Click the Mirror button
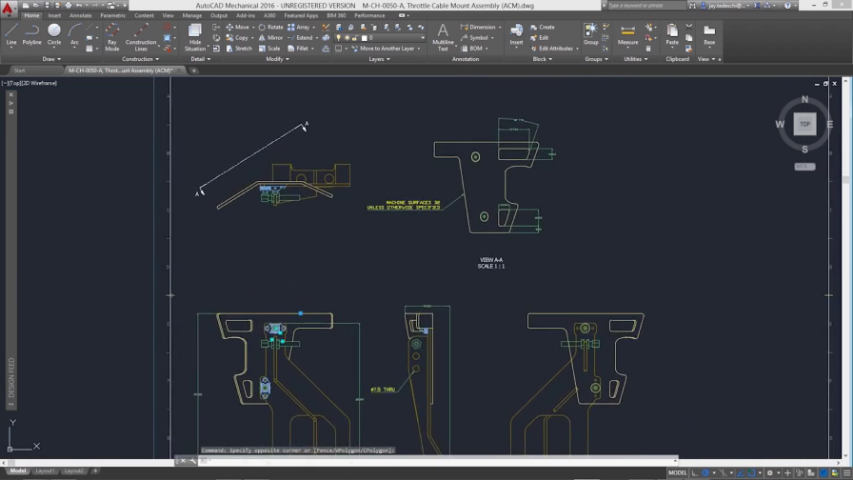 coord(270,37)
